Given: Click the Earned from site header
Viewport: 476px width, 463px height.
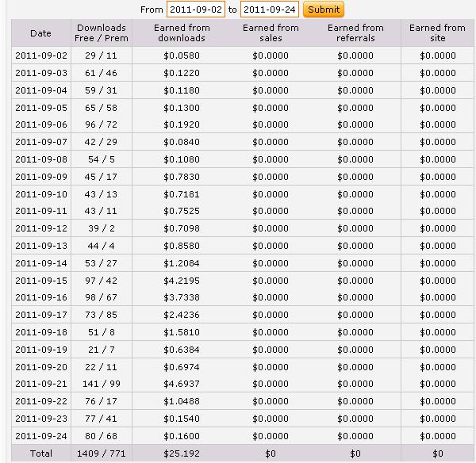Looking at the screenshot, I should coord(437,33).
